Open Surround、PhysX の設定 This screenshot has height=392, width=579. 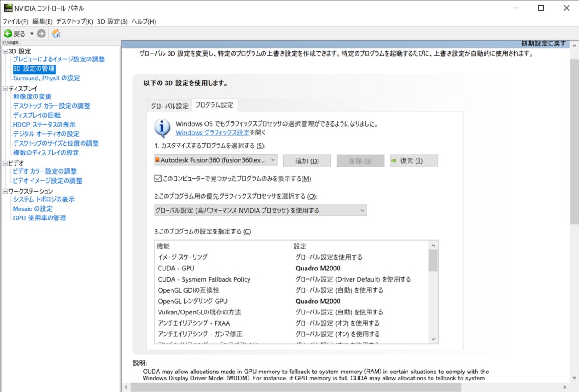[x=46, y=78]
